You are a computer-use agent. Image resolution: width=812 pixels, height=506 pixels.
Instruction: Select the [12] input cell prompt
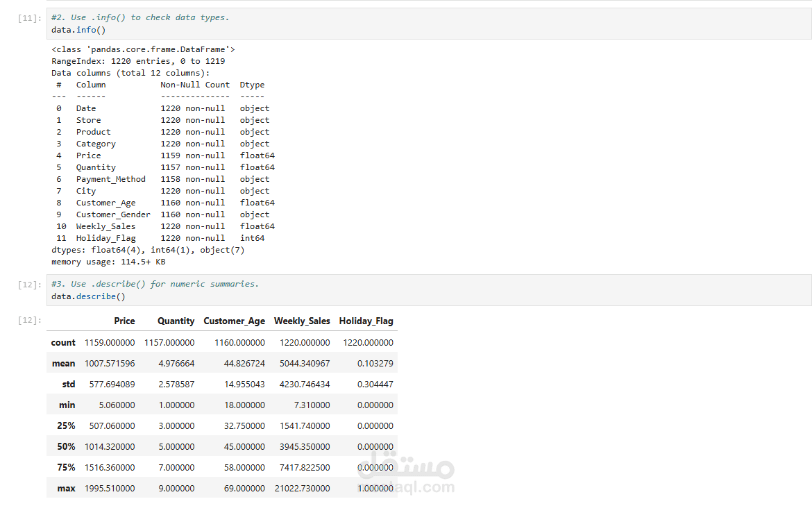pyautogui.click(x=31, y=284)
